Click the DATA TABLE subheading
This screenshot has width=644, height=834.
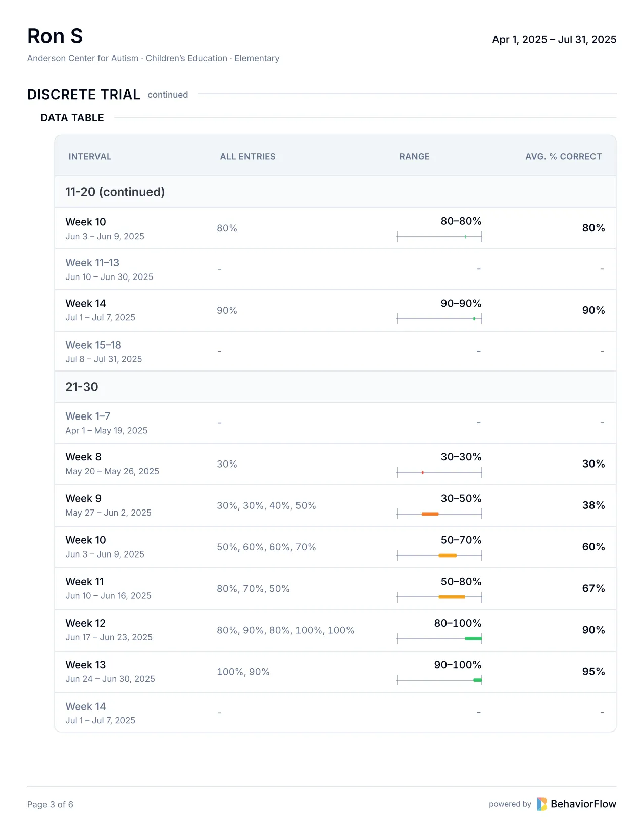coord(72,118)
